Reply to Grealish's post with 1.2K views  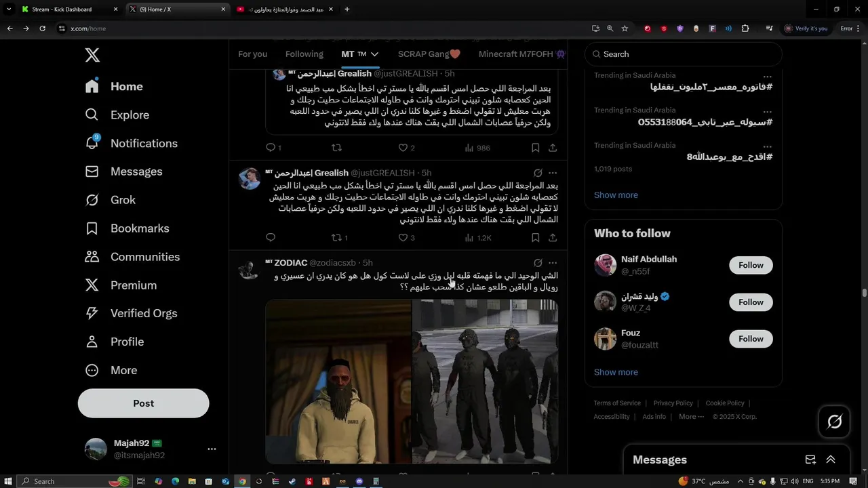tap(271, 237)
